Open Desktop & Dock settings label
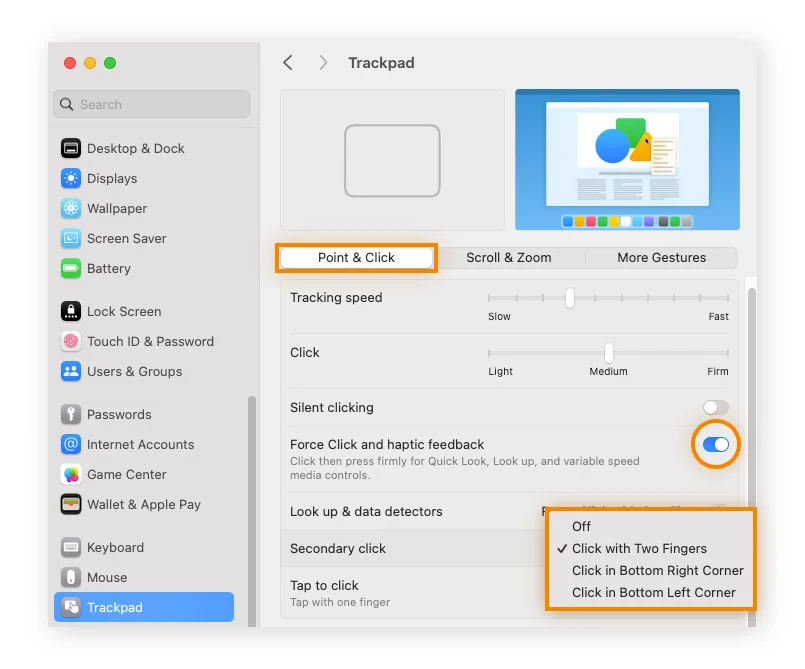This screenshot has width=805, height=669. coord(136,148)
